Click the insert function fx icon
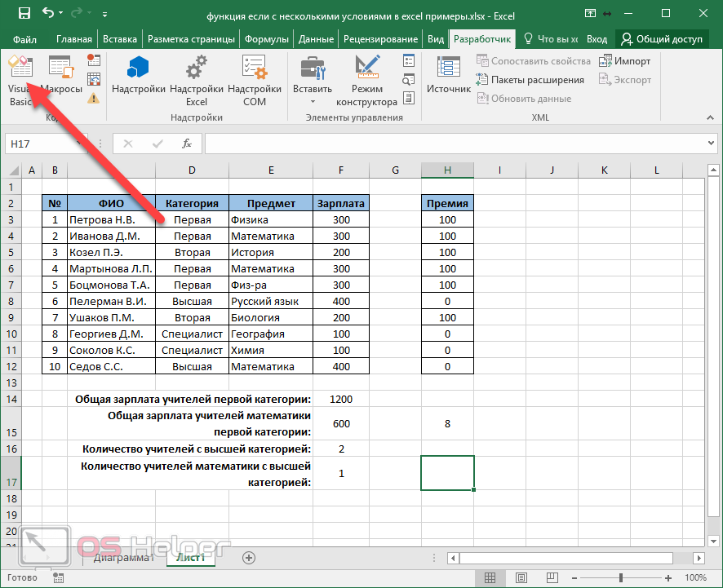The height and width of the screenshot is (588, 723). pyautogui.click(x=187, y=144)
